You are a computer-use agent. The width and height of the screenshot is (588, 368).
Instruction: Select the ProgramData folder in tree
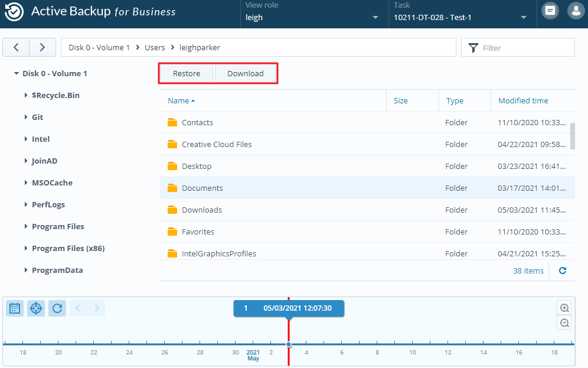pos(57,270)
